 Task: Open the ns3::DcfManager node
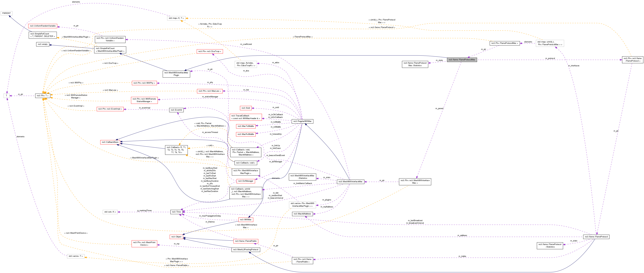(x=246, y=181)
